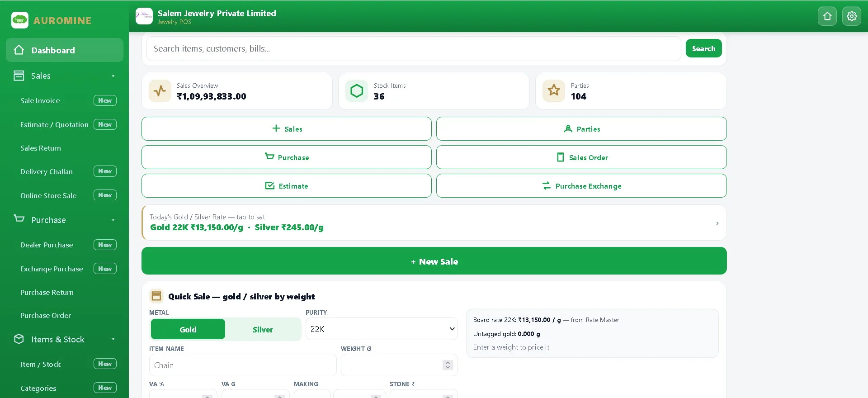Click Gold 22K ₹13,150.00/g rate text
Screen dimensions: 868x398
197,227
